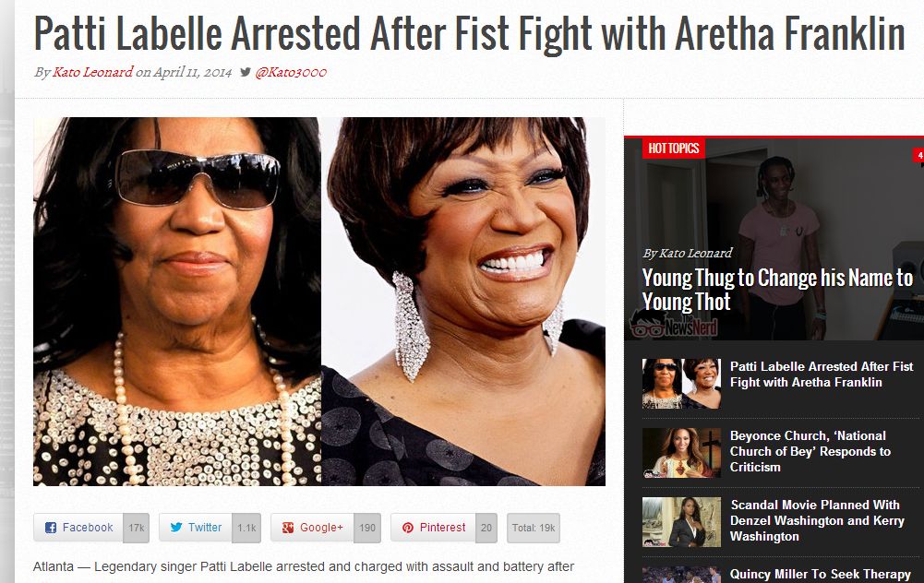Open the @Kato3000 Twitter handle link
The width and height of the screenshot is (924, 583).
291,72
